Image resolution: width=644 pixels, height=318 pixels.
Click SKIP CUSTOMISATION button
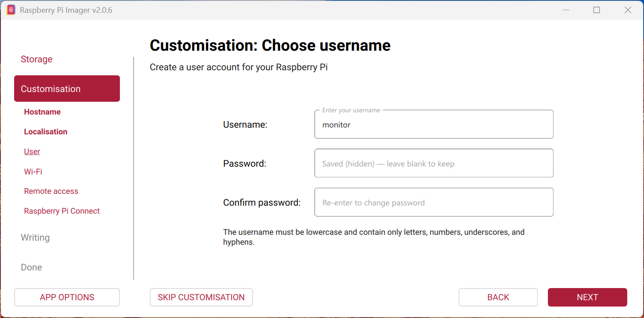[x=201, y=297]
